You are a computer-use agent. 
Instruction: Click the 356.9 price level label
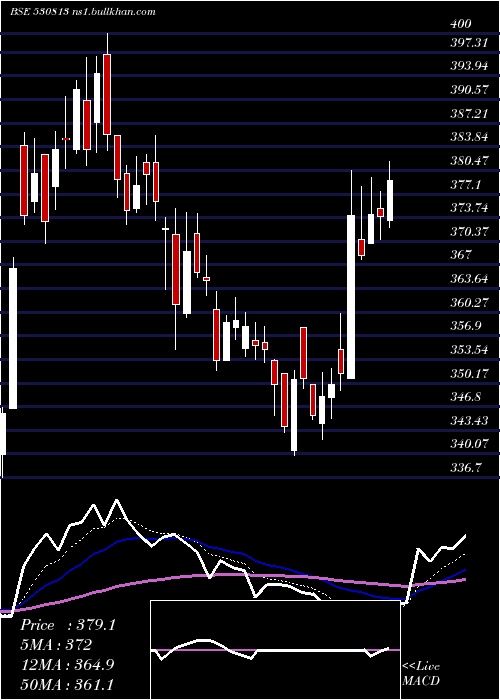pyautogui.click(x=466, y=326)
